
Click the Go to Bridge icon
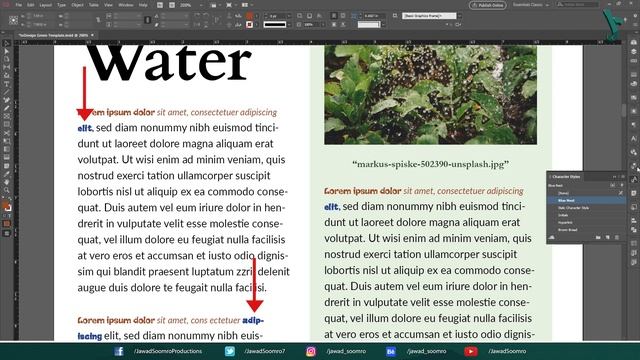(x=160, y=5)
